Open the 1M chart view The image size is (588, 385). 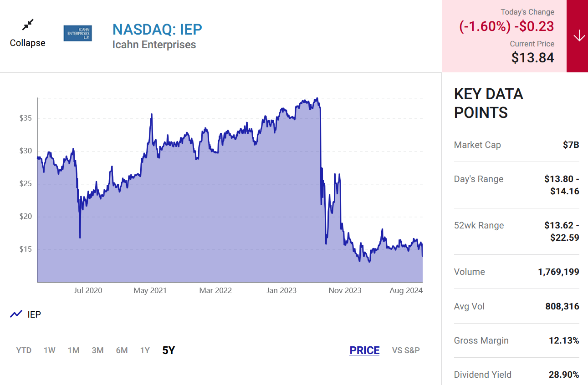point(73,350)
